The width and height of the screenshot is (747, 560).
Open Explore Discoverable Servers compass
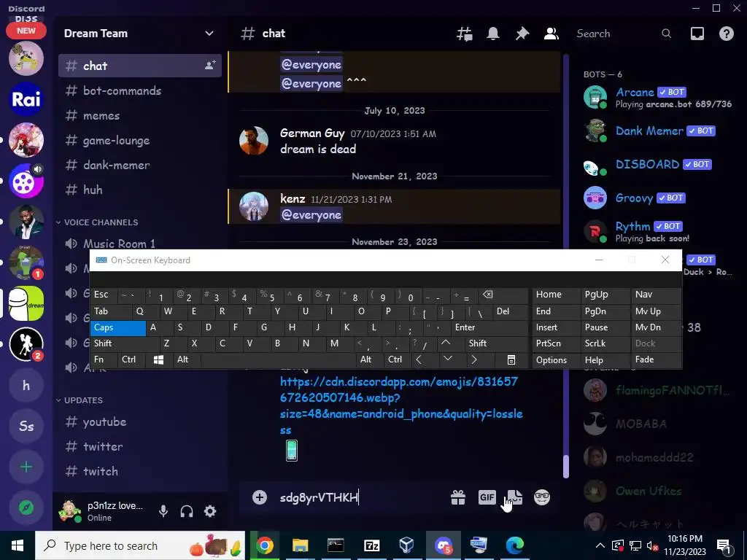(26, 507)
